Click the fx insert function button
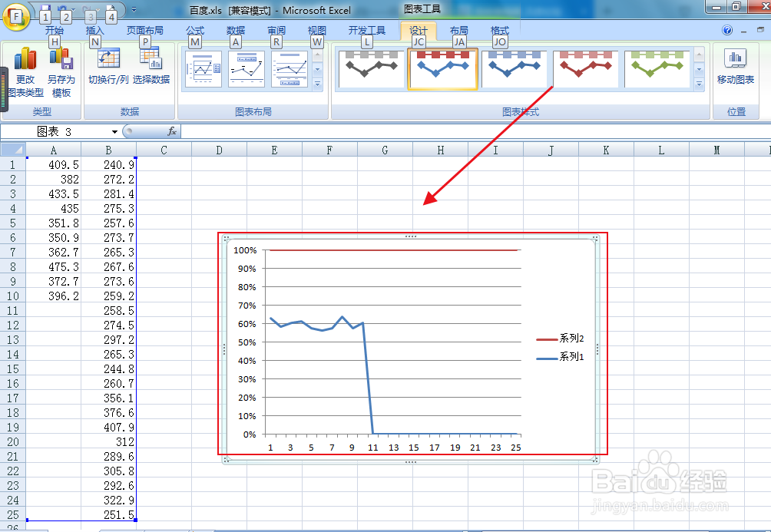Viewport: 771px width, 532px height. pos(171,131)
